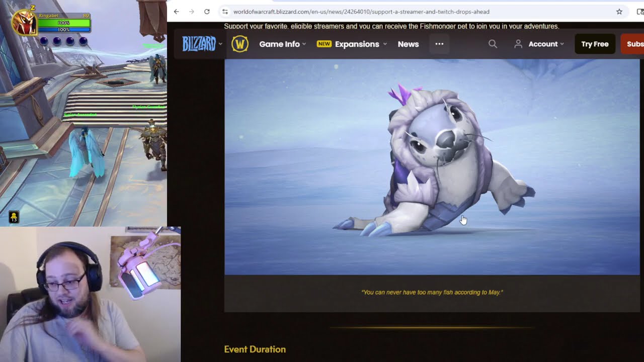Open the three-dot more menu
Image resolution: width=644 pixels, height=362 pixels.
439,44
